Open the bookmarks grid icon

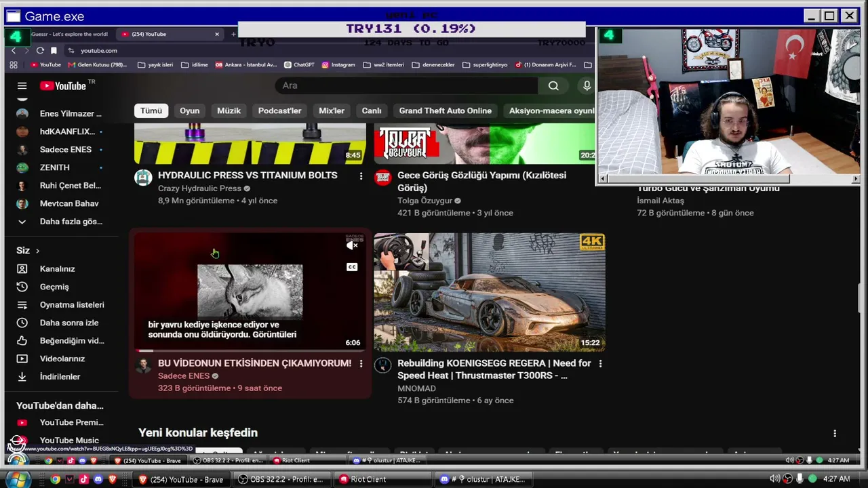point(14,65)
